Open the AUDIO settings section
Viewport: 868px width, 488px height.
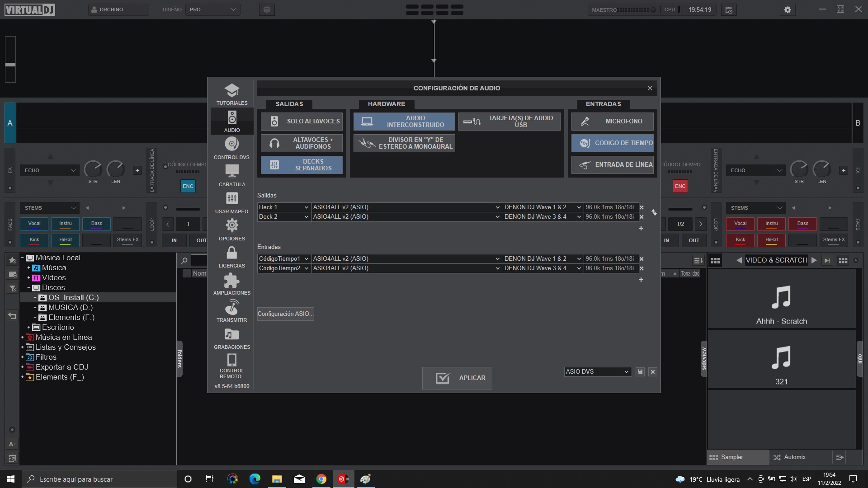[231, 121]
